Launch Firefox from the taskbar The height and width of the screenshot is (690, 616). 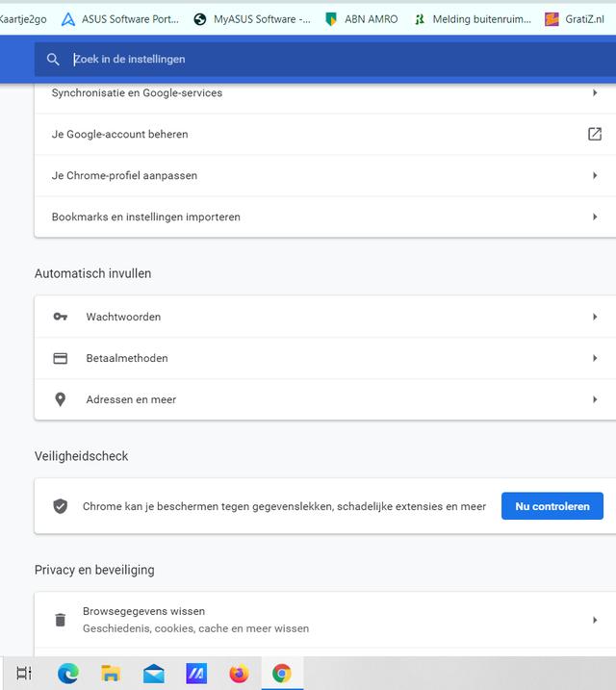point(239,674)
